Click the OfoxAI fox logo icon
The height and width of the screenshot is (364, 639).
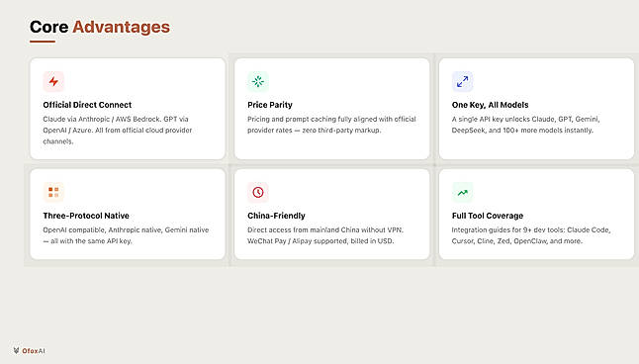point(16,350)
